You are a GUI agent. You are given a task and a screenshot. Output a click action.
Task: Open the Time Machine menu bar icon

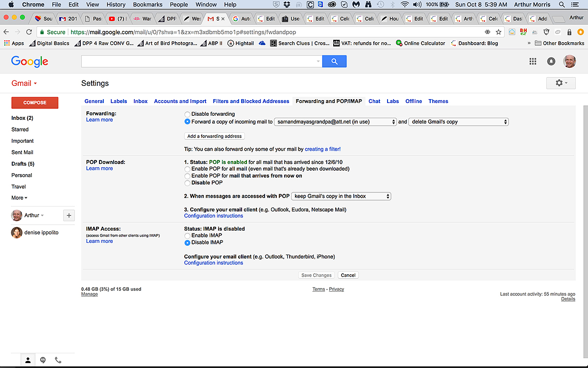(x=381, y=4)
